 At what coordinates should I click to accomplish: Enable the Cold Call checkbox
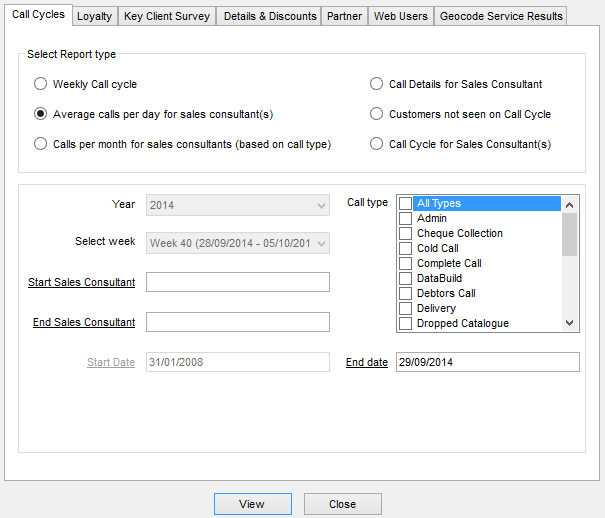(405, 249)
